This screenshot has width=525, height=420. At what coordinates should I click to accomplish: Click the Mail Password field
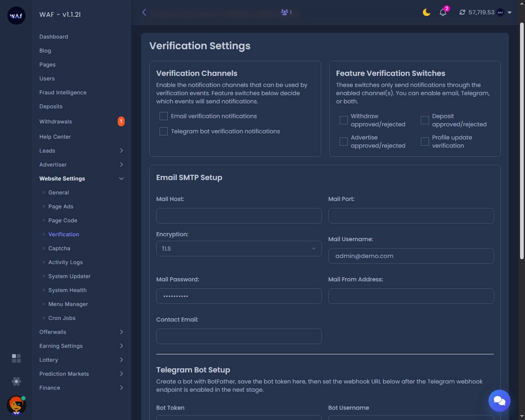click(239, 296)
